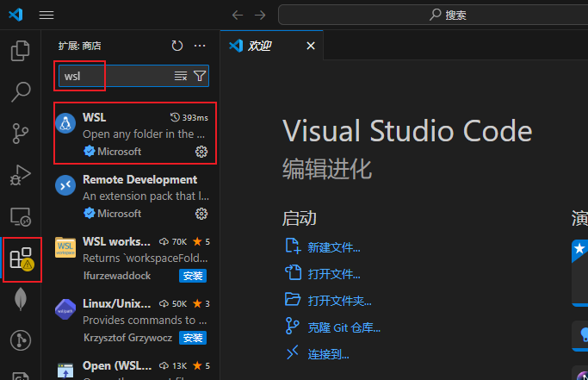Open the MongoDB leaf icon view
The width and height of the screenshot is (588, 380).
[x=21, y=300]
